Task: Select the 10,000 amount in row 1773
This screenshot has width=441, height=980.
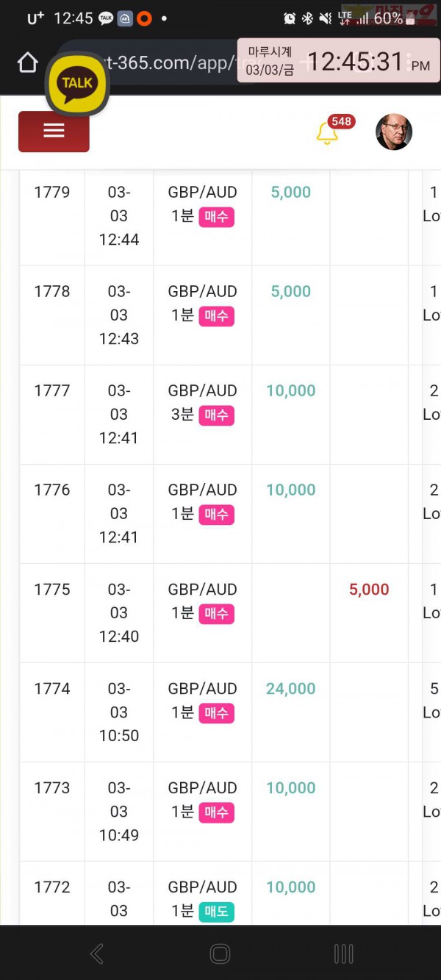Action: (291, 788)
